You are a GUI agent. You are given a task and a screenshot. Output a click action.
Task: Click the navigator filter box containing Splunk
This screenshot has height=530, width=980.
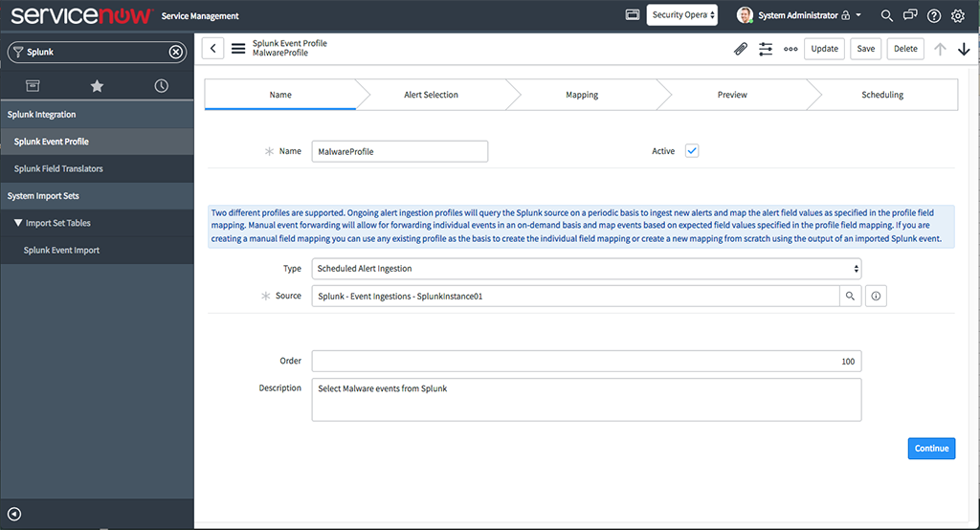(97, 52)
